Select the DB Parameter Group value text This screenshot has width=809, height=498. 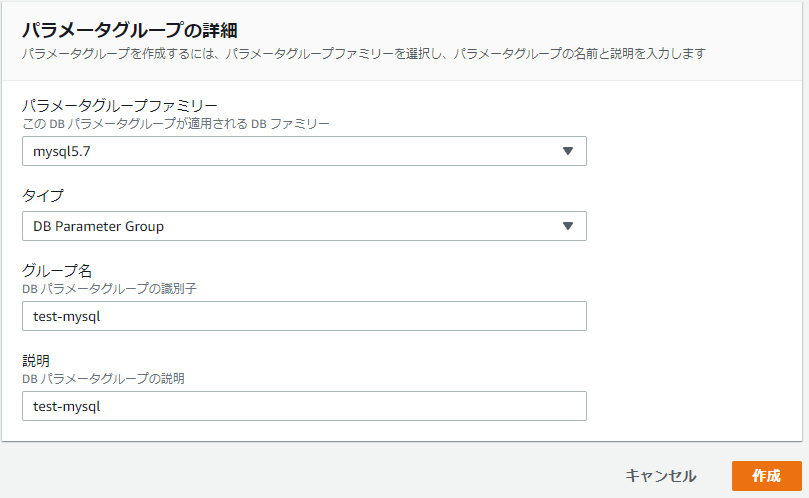tap(98, 226)
